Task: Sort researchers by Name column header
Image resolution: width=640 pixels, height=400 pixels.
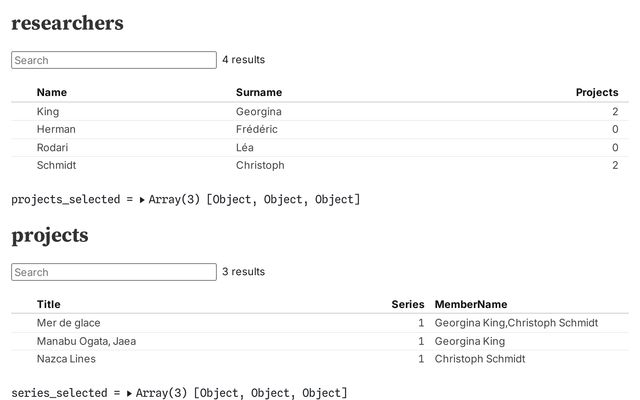Action: pyautogui.click(x=52, y=92)
